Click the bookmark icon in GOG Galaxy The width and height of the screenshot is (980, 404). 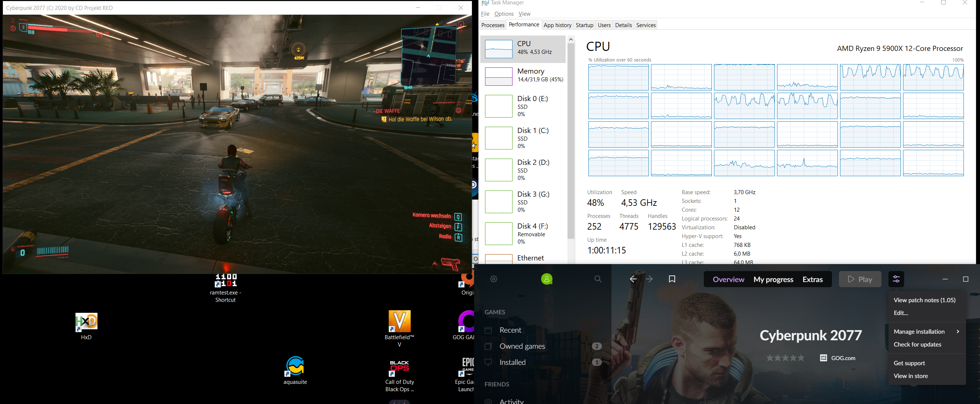click(x=672, y=279)
